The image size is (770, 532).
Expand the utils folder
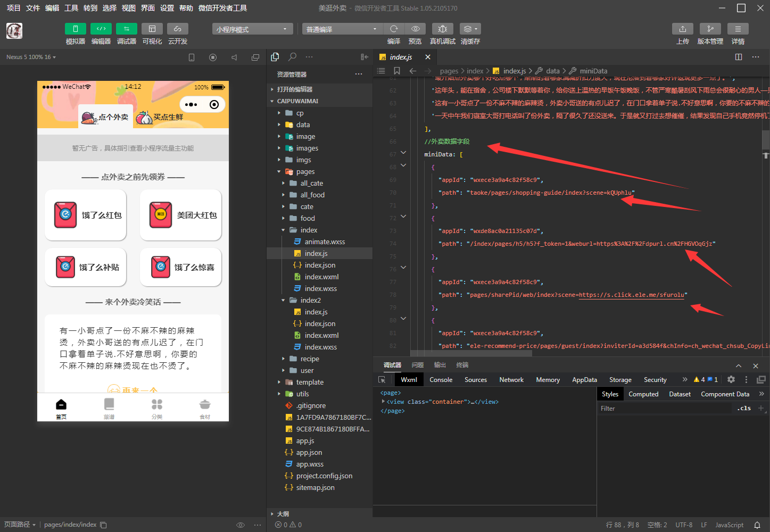319,394
